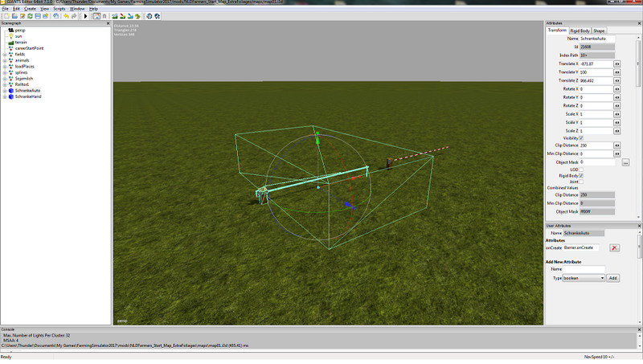Click the Redo arrow in the toolbar

click(x=74, y=15)
